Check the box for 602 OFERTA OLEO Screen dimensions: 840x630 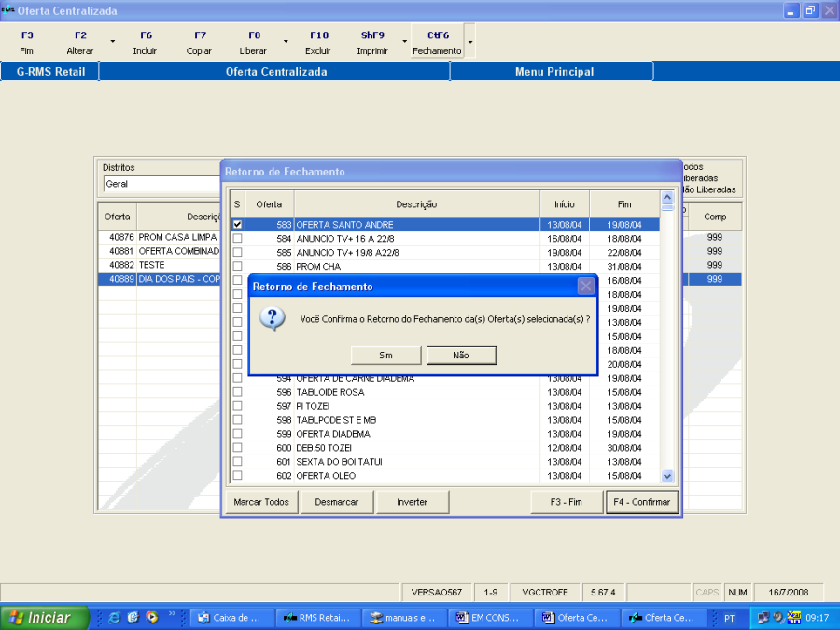[x=237, y=475]
